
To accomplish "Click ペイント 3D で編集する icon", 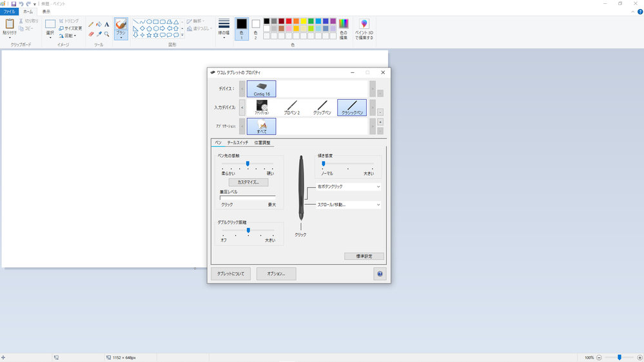I will [x=364, y=29].
